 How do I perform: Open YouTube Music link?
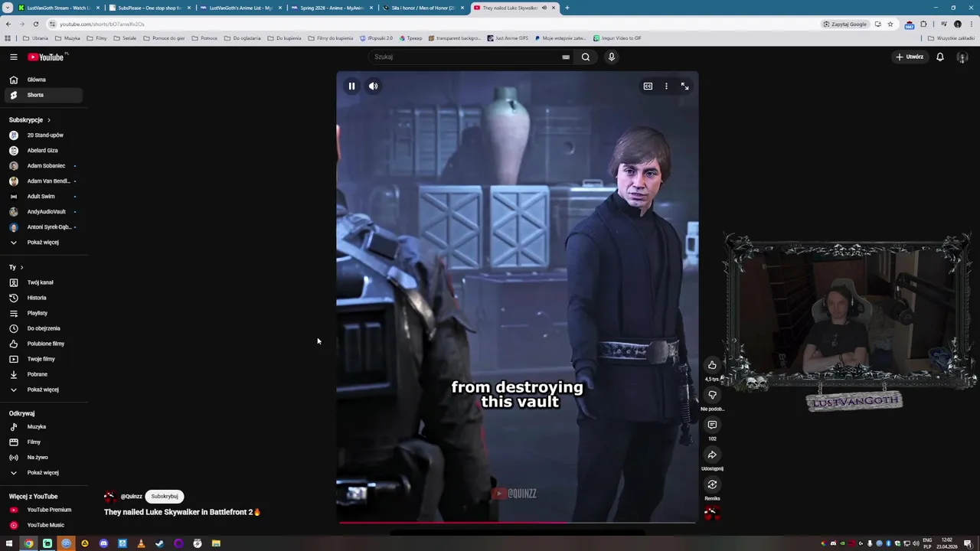(x=42, y=525)
